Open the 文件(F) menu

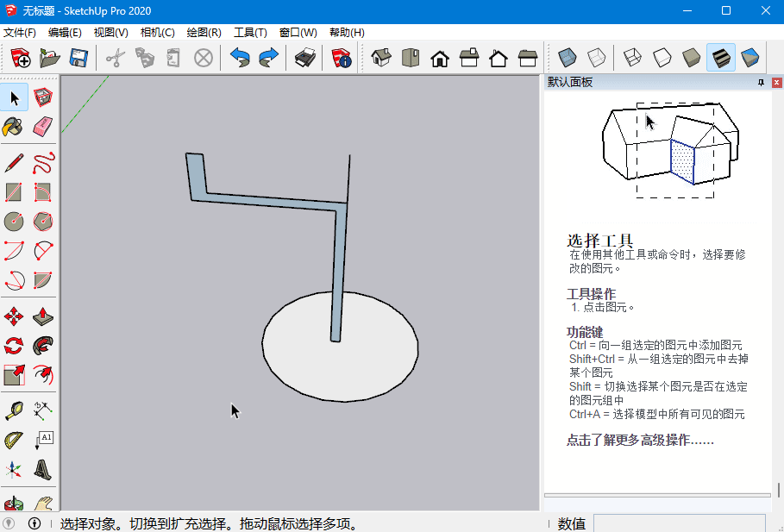pos(20,33)
